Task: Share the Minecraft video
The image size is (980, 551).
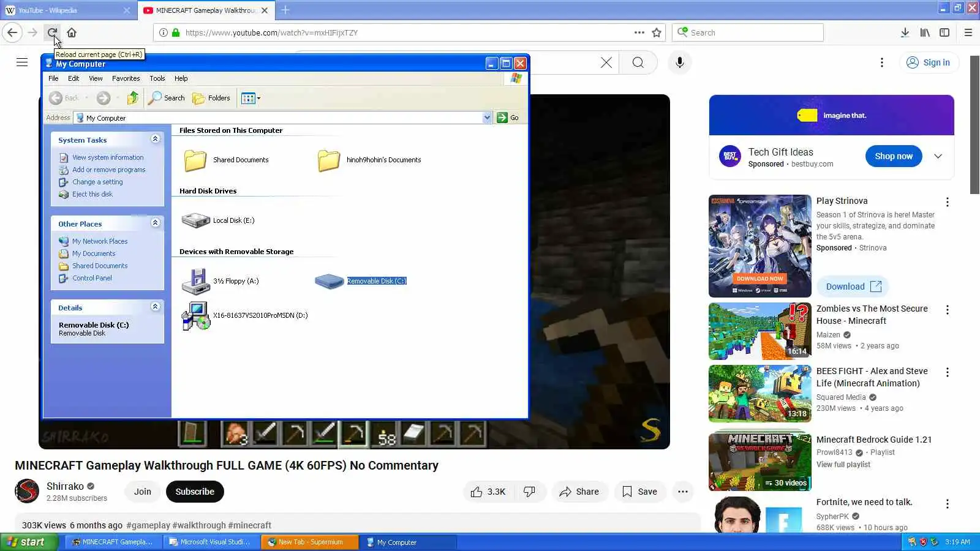Action: tap(579, 492)
